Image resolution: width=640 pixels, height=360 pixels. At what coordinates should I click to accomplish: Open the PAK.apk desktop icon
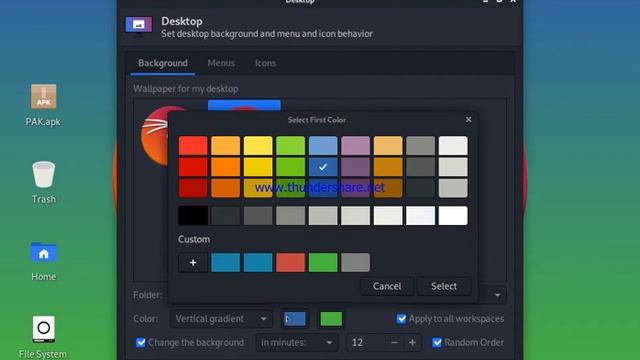click(43, 105)
